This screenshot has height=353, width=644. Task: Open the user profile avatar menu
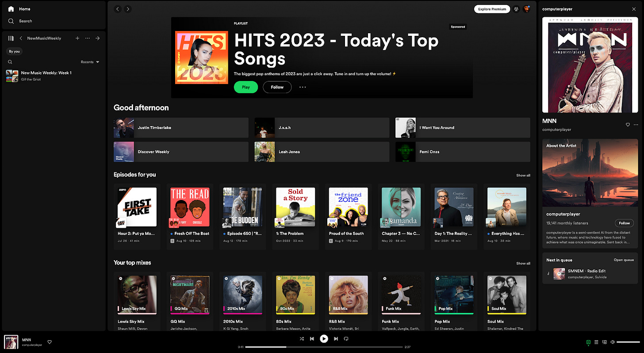pyautogui.click(x=526, y=9)
